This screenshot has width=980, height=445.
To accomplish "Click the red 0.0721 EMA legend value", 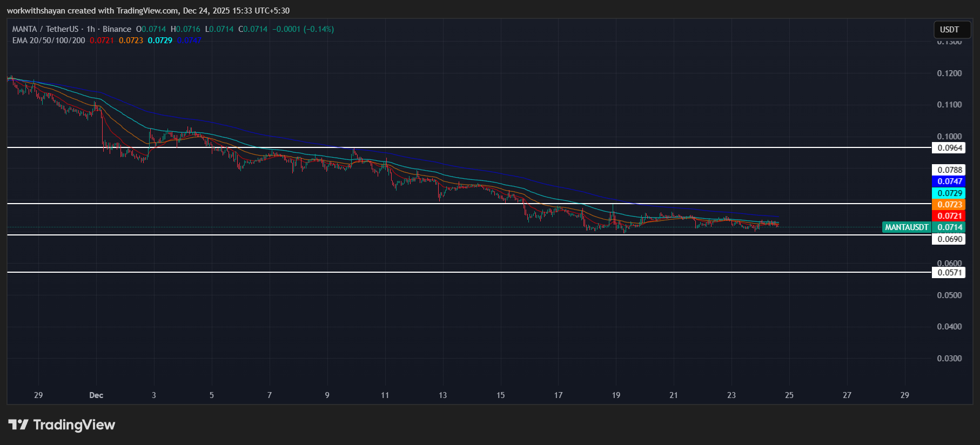I will (x=102, y=41).
